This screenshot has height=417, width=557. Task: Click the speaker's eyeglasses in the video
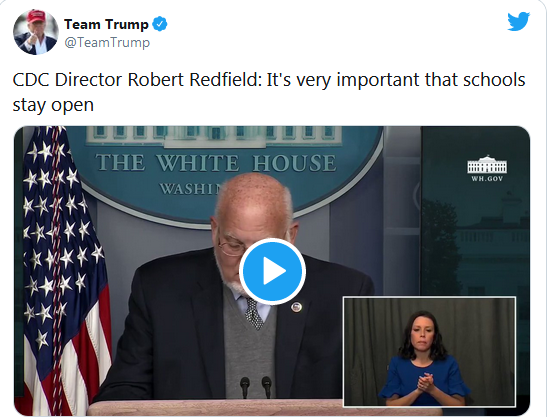click(230, 247)
